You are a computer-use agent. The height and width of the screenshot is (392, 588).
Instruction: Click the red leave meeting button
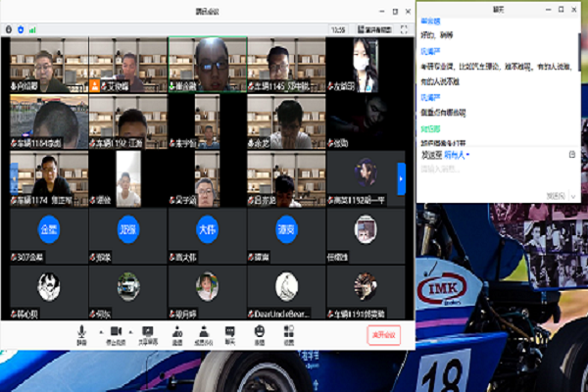click(x=383, y=334)
